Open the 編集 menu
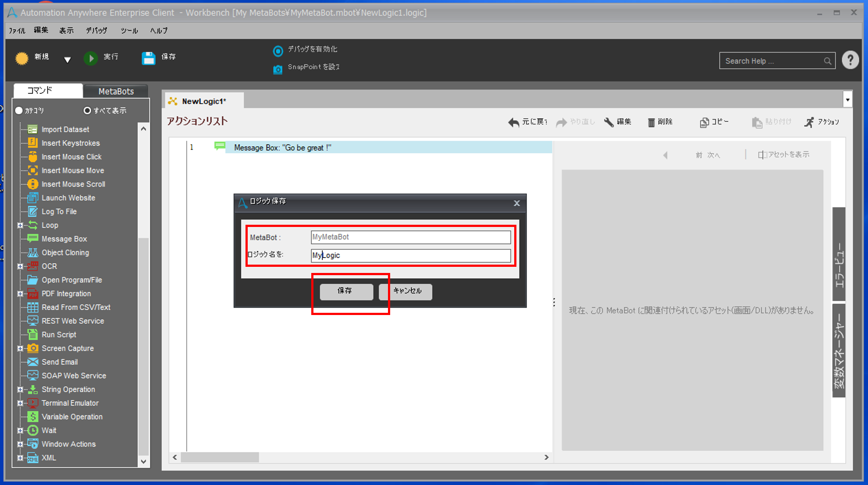The width and height of the screenshot is (868, 485). pyautogui.click(x=41, y=30)
